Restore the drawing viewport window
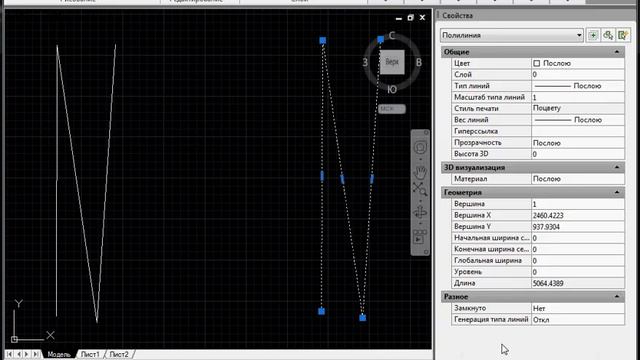640x360 pixels. tap(411, 18)
